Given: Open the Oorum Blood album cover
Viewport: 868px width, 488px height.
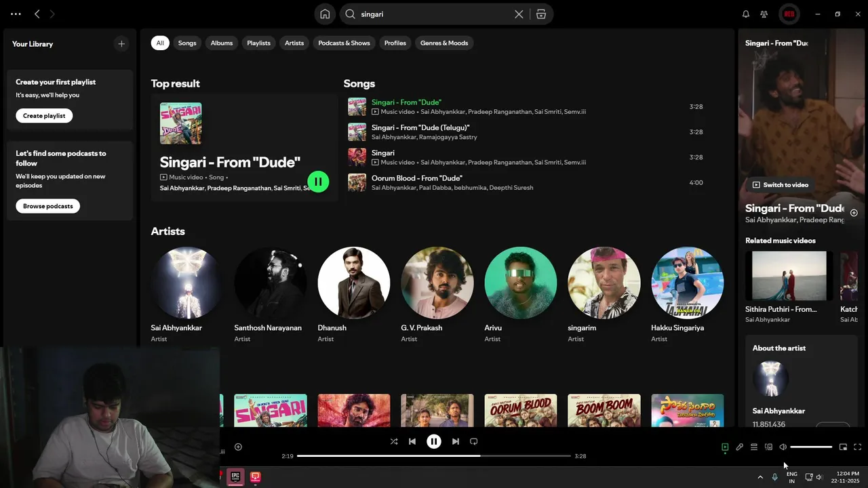Looking at the screenshot, I should [x=521, y=410].
